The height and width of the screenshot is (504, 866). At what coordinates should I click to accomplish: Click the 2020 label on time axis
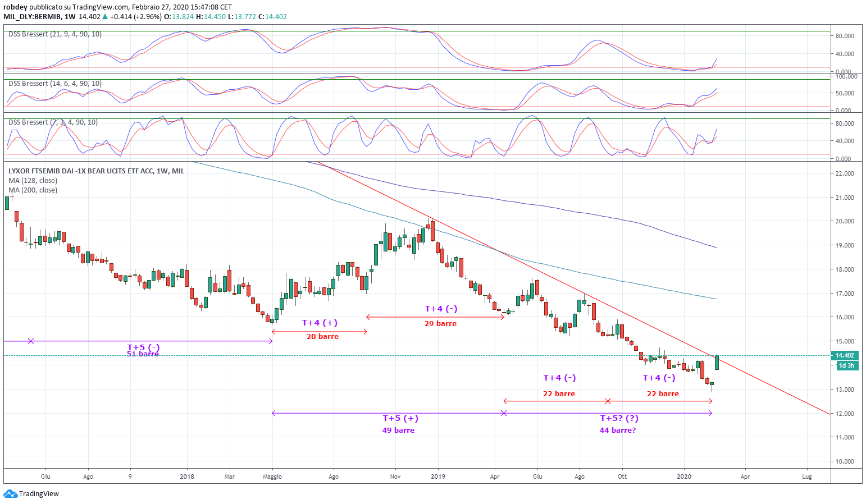pos(684,476)
